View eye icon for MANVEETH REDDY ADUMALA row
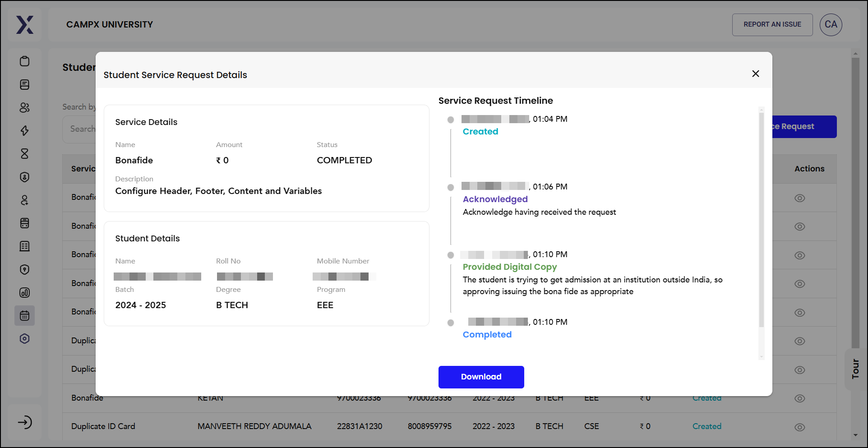This screenshot has height=448, width=868. [800, 427]
